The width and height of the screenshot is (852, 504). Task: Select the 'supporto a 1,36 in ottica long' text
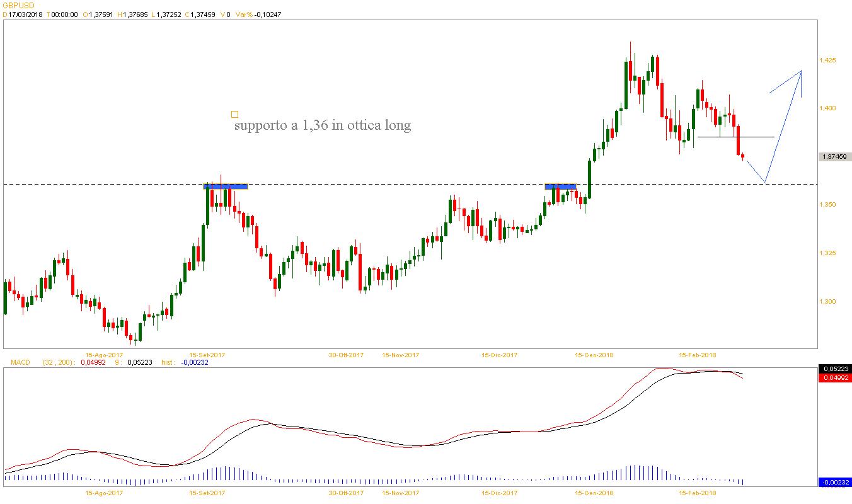pos(322,125)
